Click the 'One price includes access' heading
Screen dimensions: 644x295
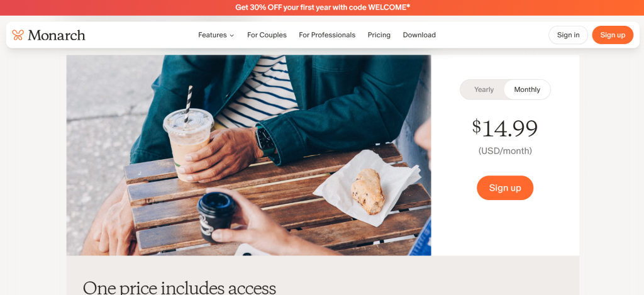[179, 287]
